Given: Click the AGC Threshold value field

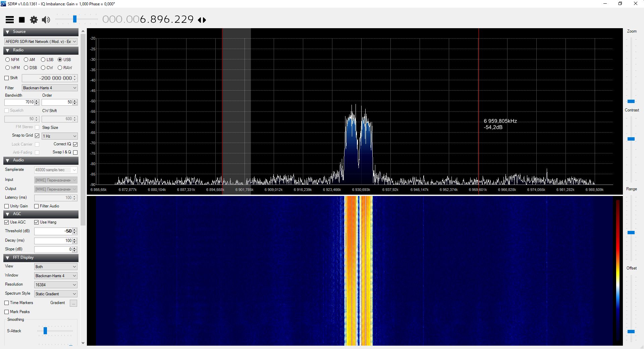Looking at the screenshot, I should 53,231.
